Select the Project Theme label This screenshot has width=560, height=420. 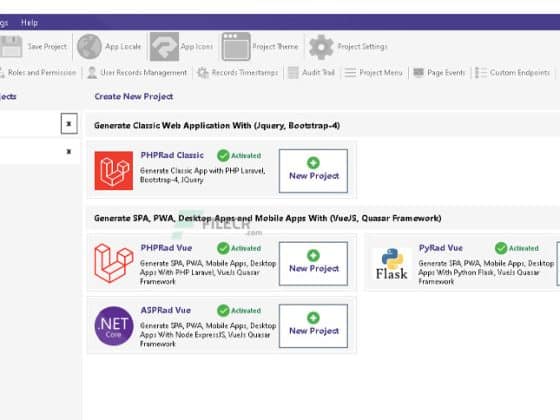pos(275,46)
